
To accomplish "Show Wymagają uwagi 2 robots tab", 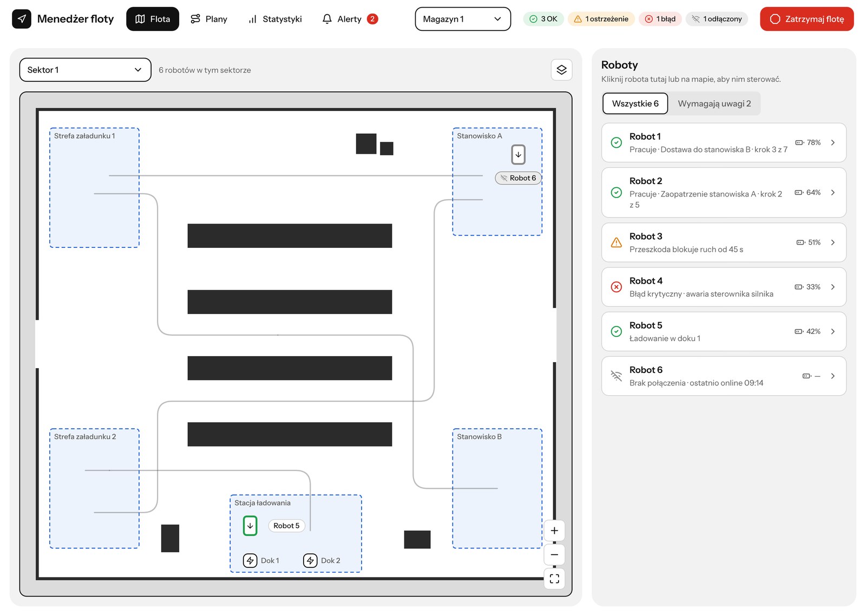I will click(x=714, y=103).
